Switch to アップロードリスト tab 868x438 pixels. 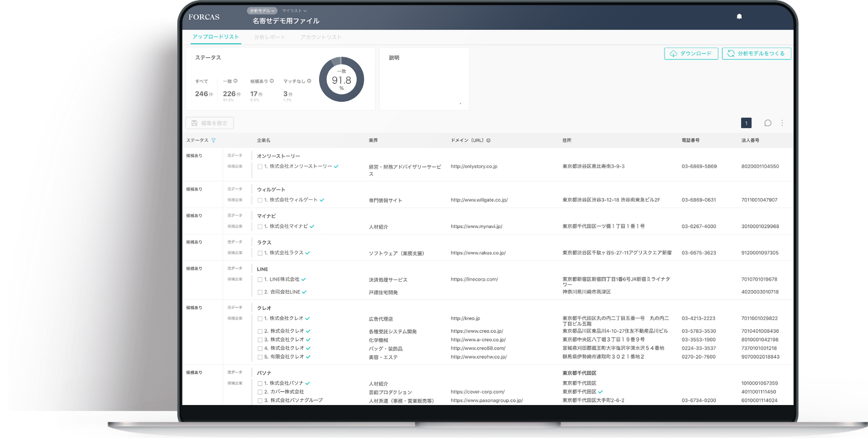216,37
